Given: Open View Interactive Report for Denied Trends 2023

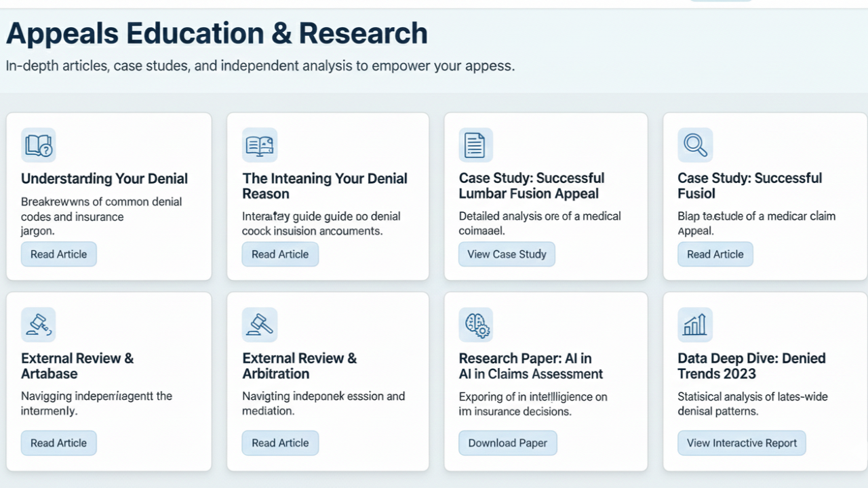Looking at the screenshot, I should (x=741, y=443).
